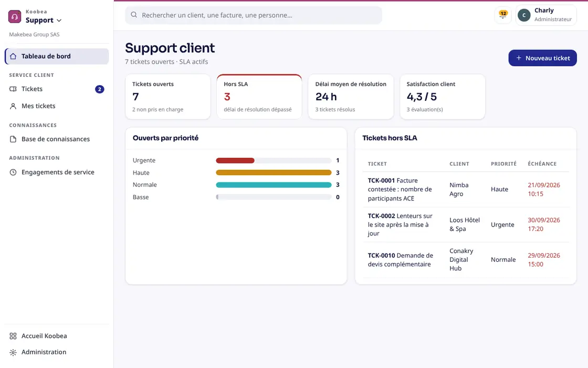Go to Tableau de bord
Image resolution: width=588 pixels, height=368 pixels.
click(x=57, y=56)
